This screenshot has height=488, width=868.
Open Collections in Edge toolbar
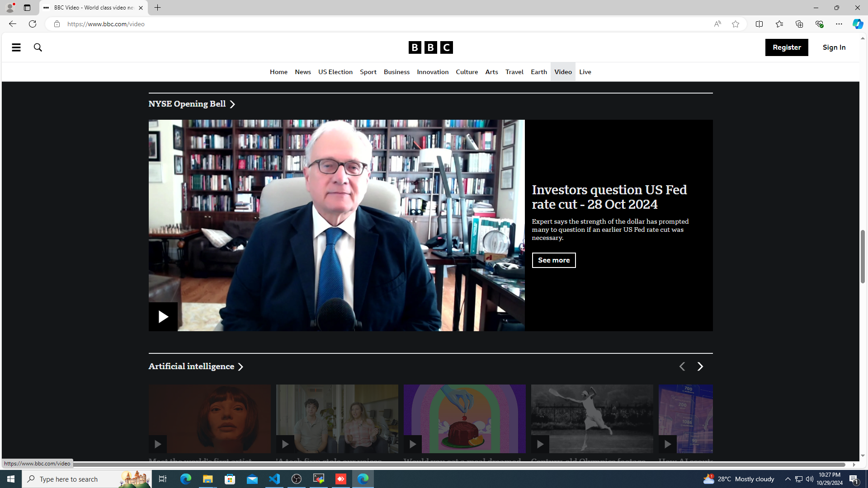(x=799, y=24)
